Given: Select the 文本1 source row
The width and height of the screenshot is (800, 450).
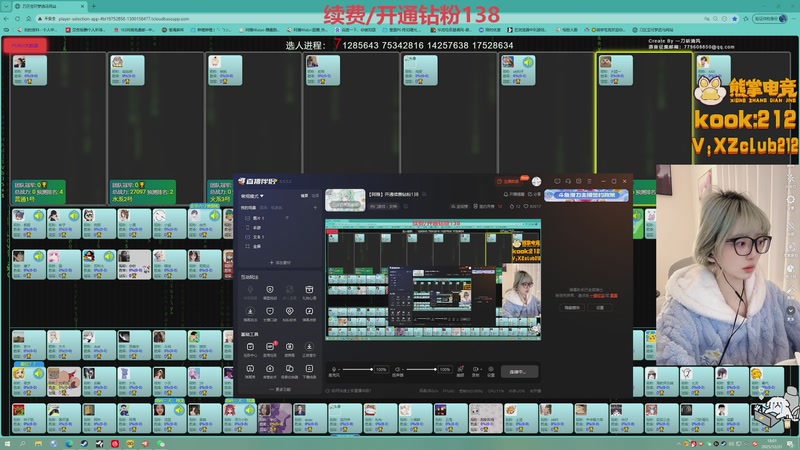Looking at the screenshot, I should click(279, 237).
